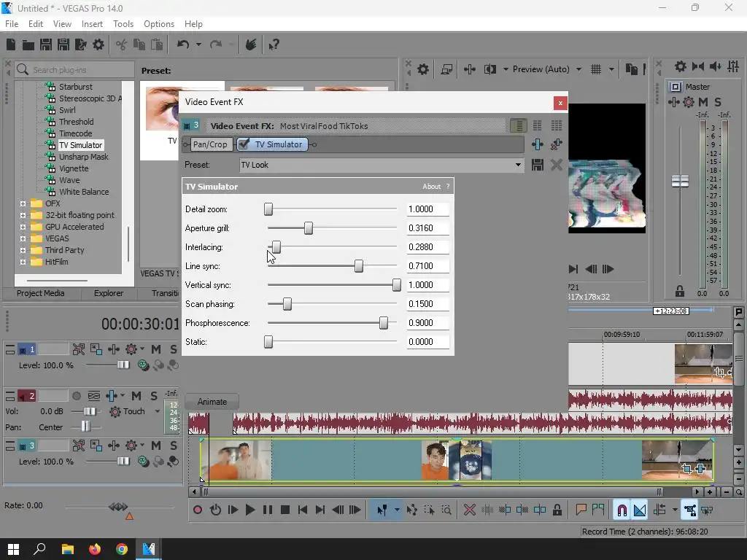Activate What's This help icon
The height and width of the screenshot is (560, 747).
pos(274,44)
